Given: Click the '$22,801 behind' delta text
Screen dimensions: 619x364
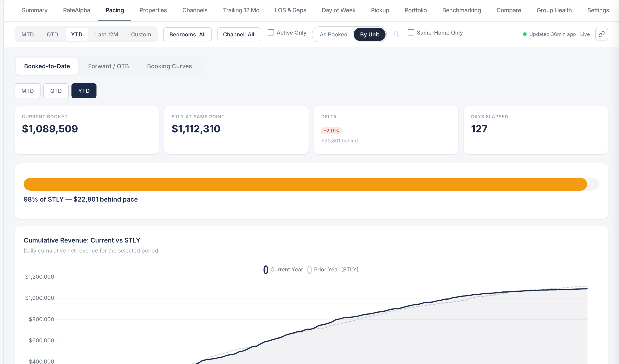Looking at the screenshot, I should [x=339, y=141].
